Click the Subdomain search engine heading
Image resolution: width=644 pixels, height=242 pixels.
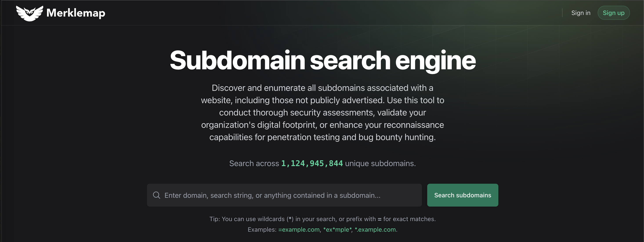[322, 60]
